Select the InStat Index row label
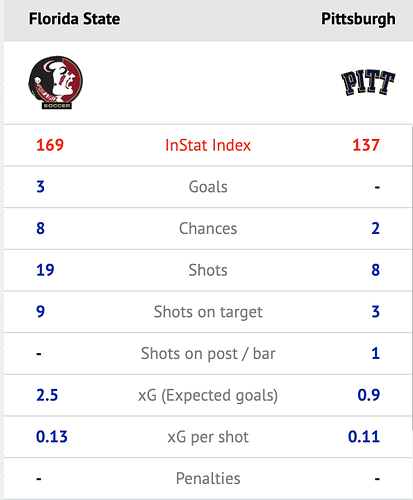 [208, 145]
